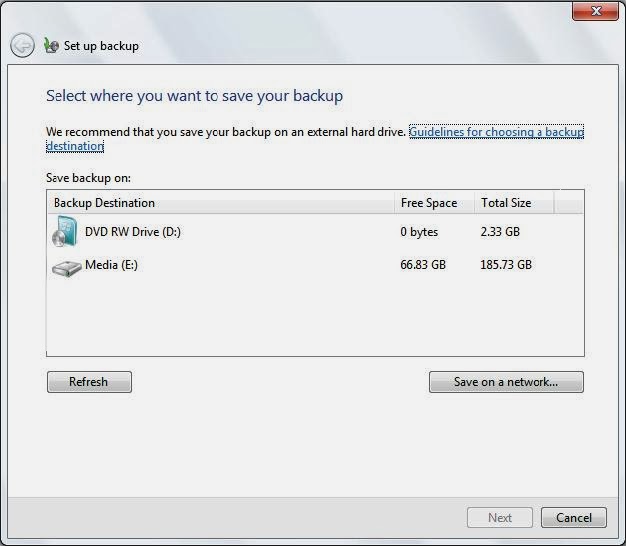Select the DVD RW Drive disc icon
This screenshot has width=626, height=546.
[64, 231]
